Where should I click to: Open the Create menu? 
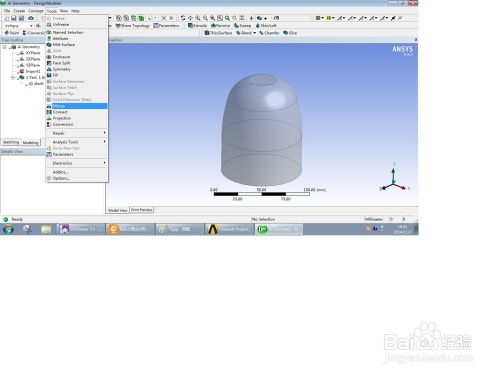coord(19,11)
